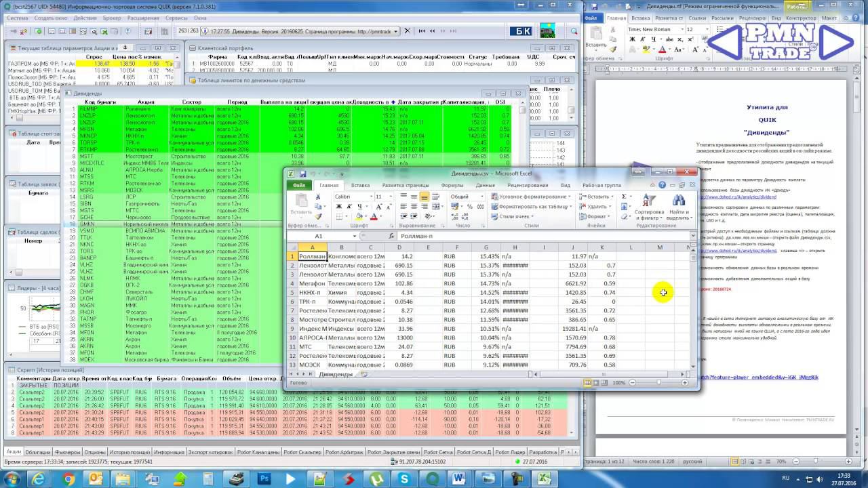
Task: Click the Excel Save icon in quick access toolbar
Action: point(303,174)
